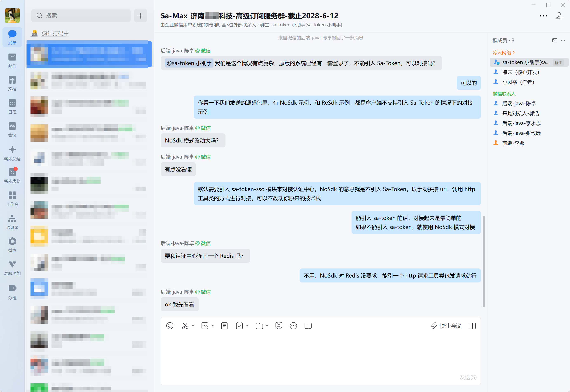Click the more options bubble icon in toolbar
The width and height of the screenshot is (570, 392).
coord(293,326)
